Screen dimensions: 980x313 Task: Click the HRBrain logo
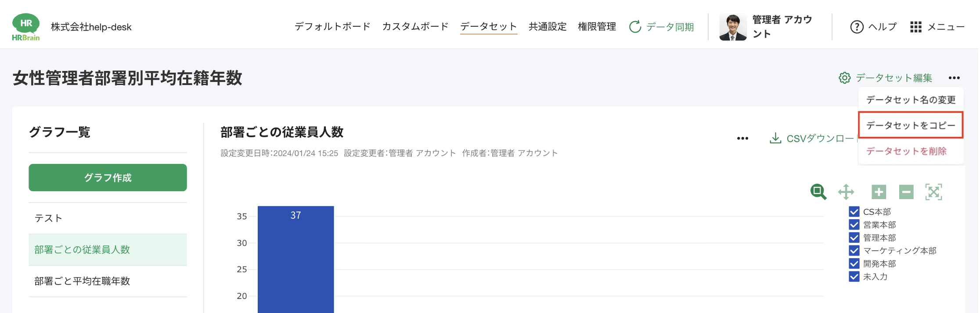[x=26, y=27]
